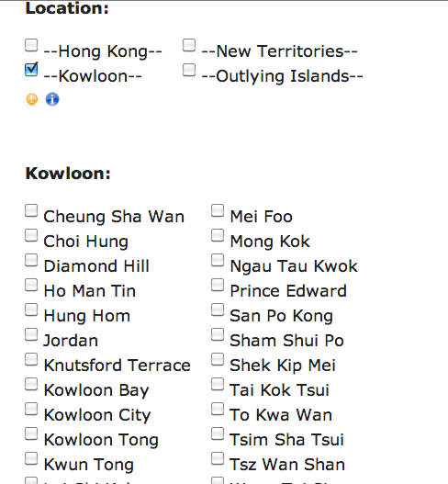Select the Ngau Tau Kwok checkbox
Viewport: 448px width, 484px height.
tap(218, 260)
